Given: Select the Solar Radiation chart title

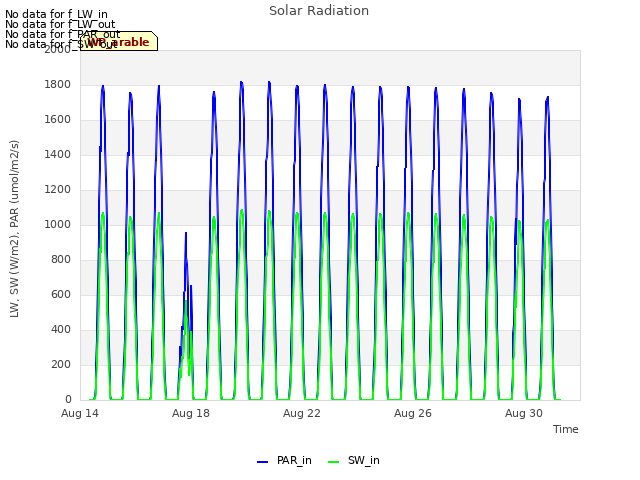Looking at the screenshot, I should (x=319, y=11).
